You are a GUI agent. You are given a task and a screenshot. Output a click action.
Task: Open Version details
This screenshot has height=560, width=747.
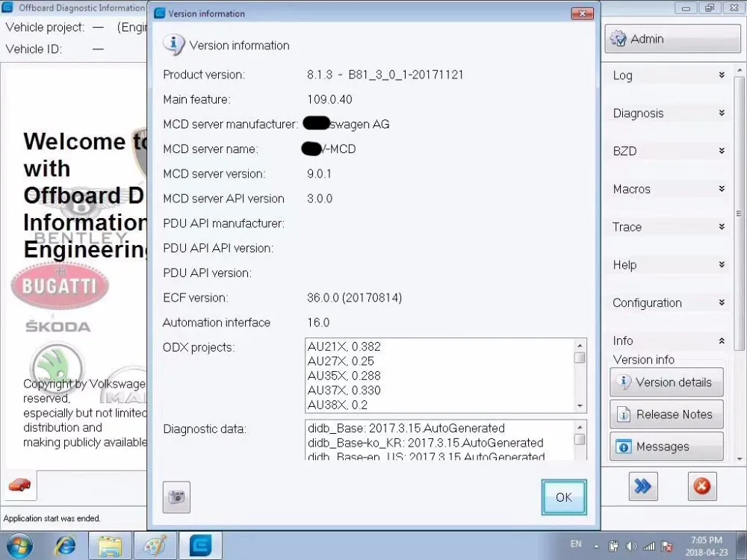tap(666, 382)
